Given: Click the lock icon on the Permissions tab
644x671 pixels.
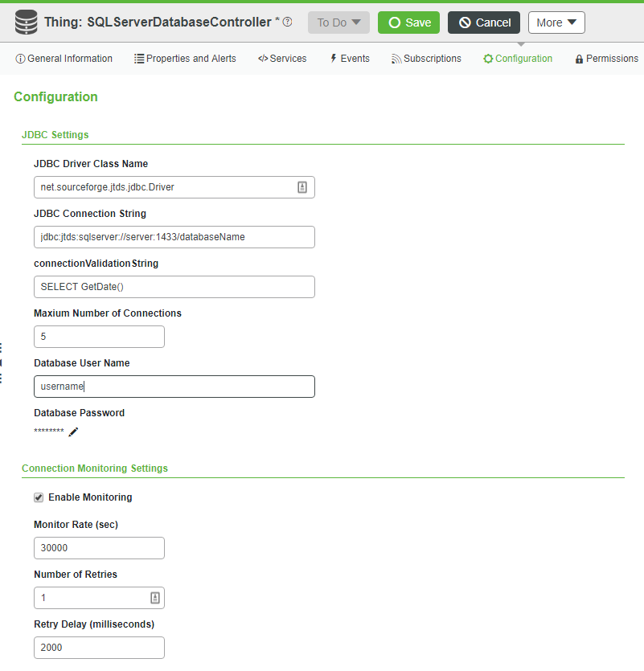Looking at the screenshot, I should click(x=580, y=58).
